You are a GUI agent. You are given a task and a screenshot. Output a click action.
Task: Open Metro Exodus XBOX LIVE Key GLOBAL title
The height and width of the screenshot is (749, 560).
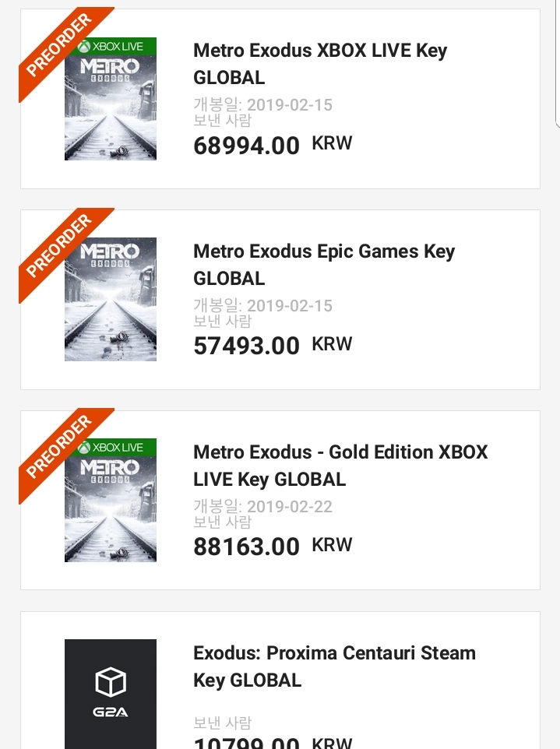pyautogui.click(x=320, y=64)
